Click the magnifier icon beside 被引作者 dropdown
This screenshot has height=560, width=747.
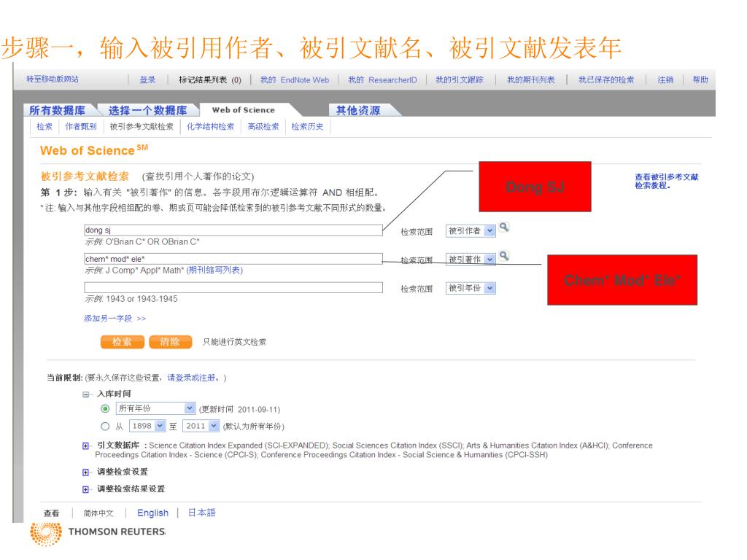[504, 227]
